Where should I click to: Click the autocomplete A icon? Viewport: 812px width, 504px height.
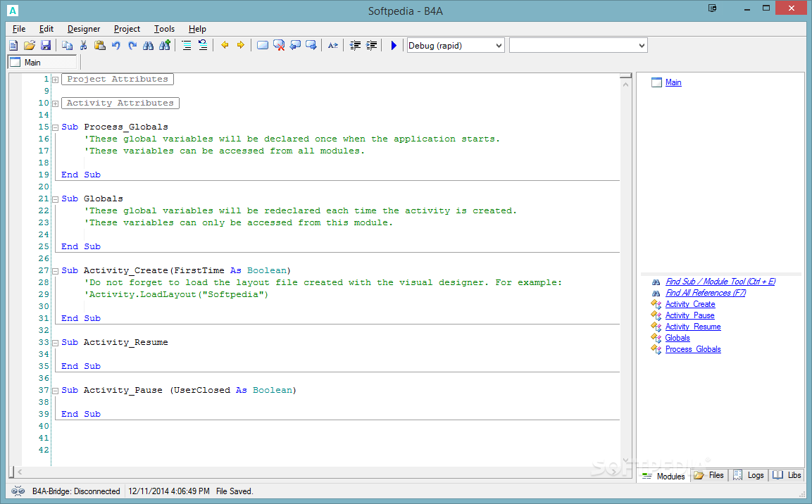tap(333, 46)
